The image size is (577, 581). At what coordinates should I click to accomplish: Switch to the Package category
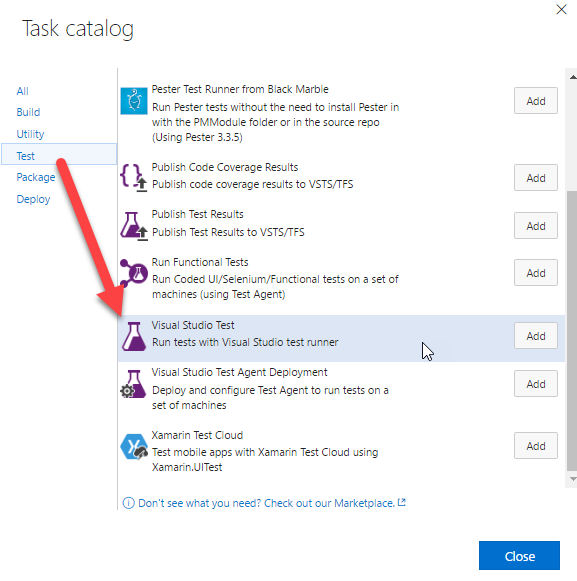36,177
